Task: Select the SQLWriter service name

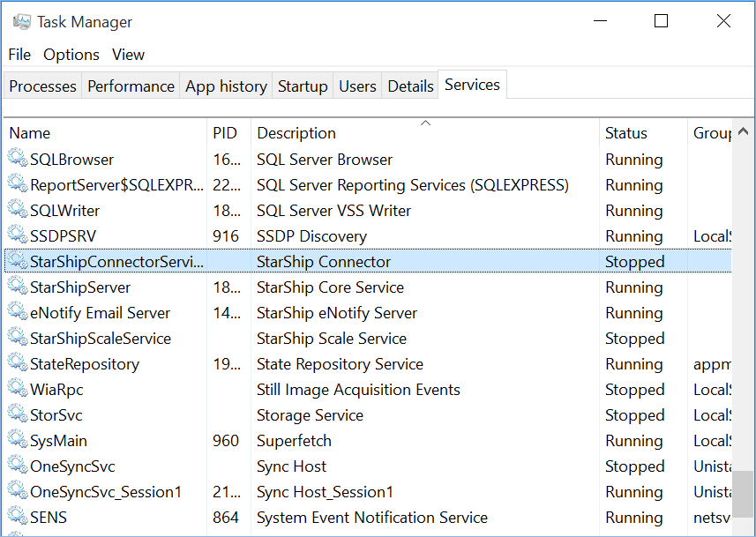Action: tap(64, 211)
